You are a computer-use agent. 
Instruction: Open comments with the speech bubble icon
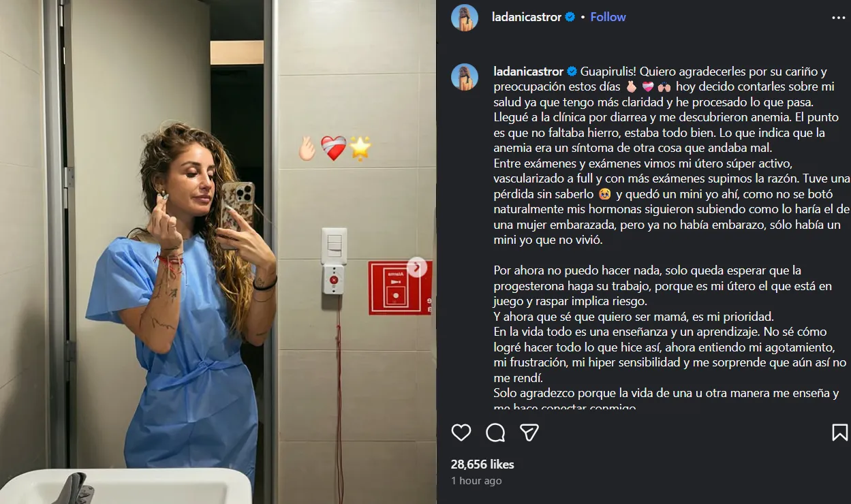tap(495, 432)
